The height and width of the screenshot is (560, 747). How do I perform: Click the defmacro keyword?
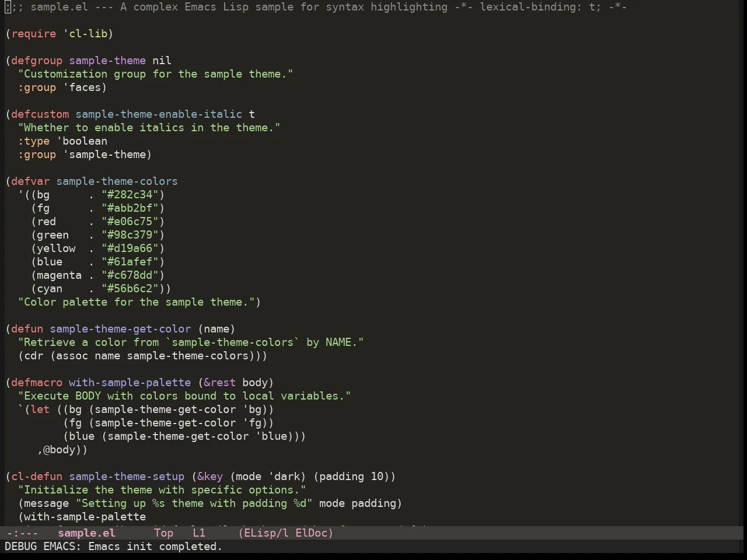click(37, 383)
